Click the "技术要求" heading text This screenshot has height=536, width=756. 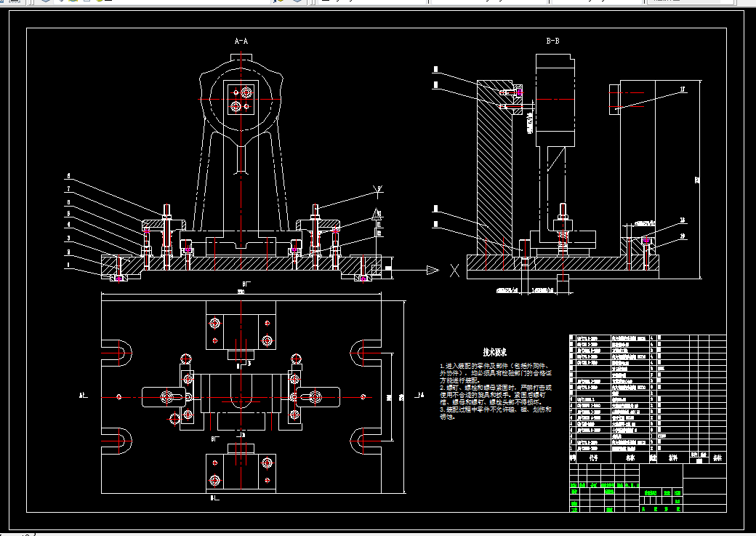click(x=495, y=353)
